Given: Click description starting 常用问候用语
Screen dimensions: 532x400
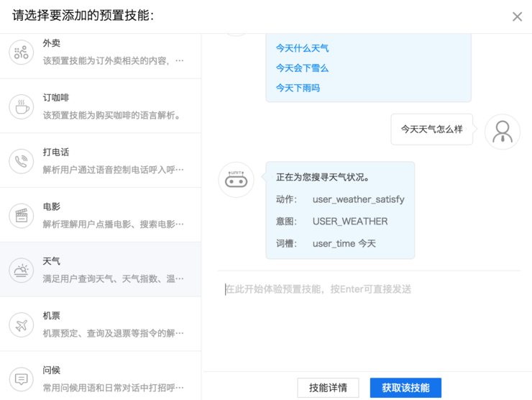Looking at the screenshot, I should [x=114, y=388].
